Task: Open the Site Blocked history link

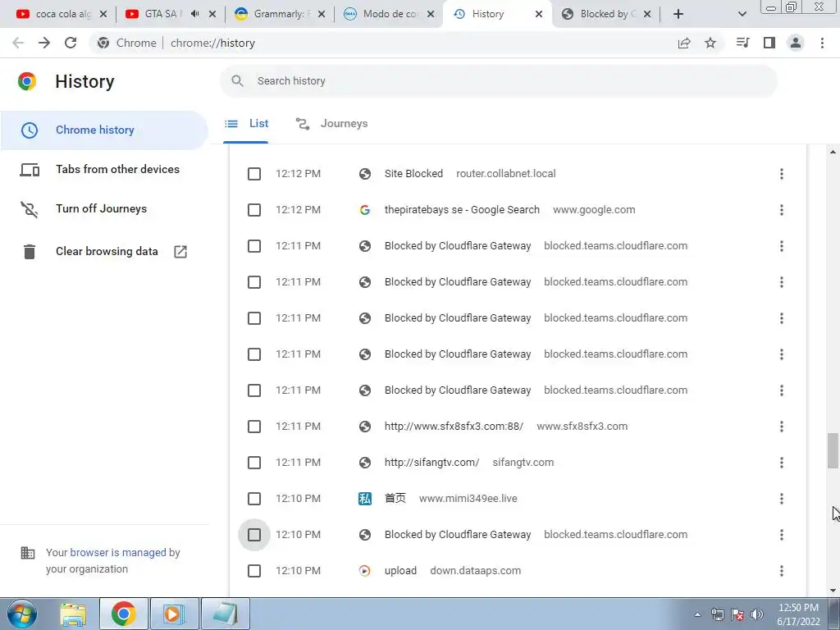Action: click(413, 174)
